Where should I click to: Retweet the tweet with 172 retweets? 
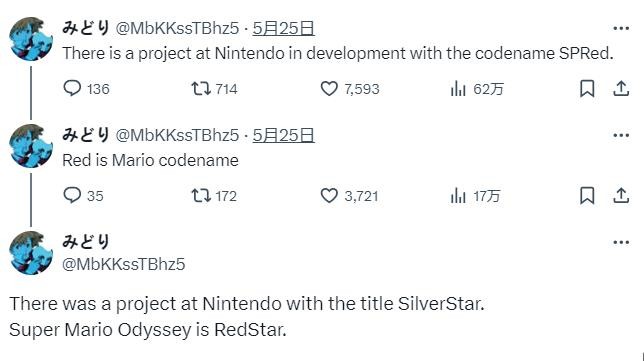[x=201, y=195]
